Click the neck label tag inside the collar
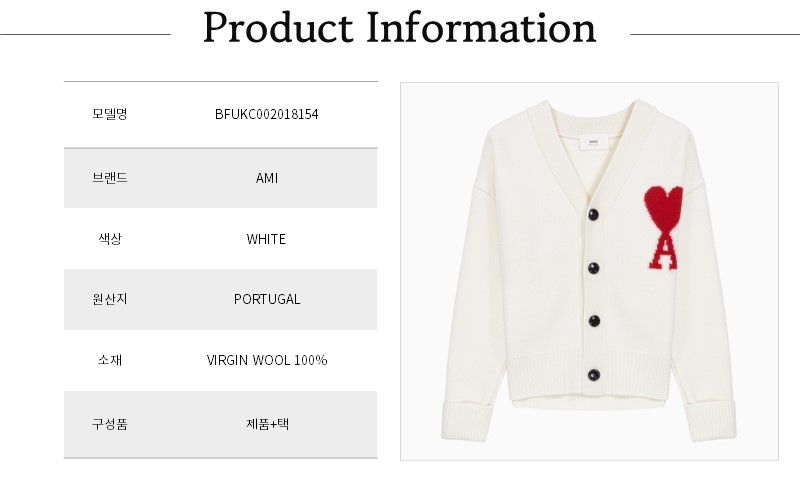 click(592, 145)
